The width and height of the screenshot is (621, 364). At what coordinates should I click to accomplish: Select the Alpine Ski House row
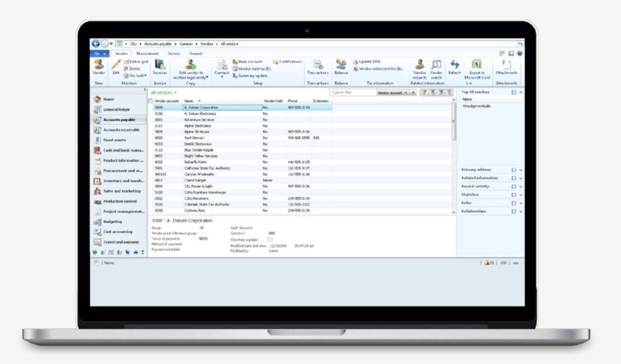pyautogui.click(x=240, y=132)
